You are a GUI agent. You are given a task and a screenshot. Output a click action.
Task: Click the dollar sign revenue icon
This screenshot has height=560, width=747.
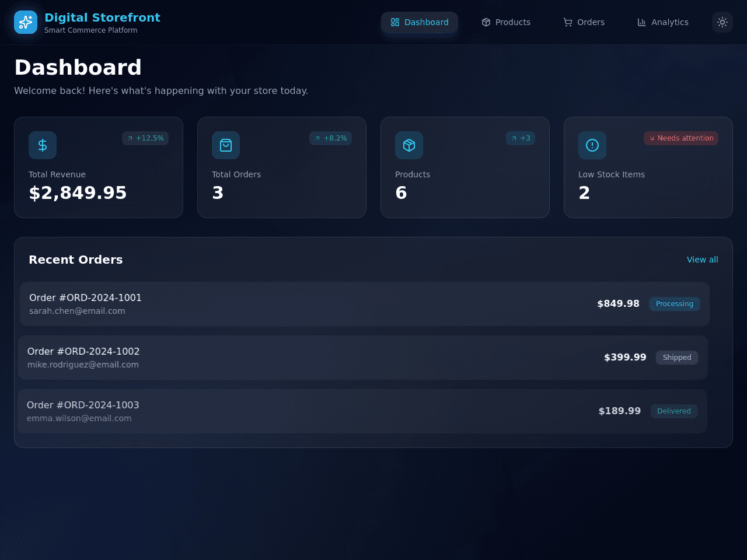click(x=43, y=145)
